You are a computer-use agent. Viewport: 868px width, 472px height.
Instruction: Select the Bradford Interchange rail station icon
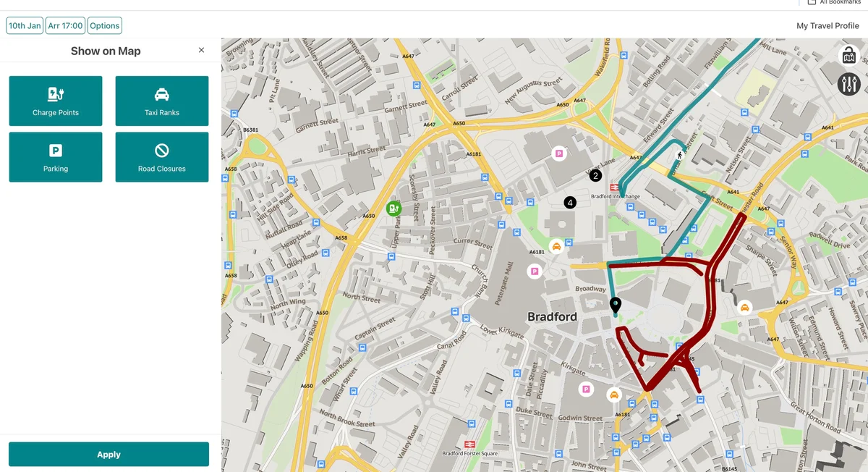pyautogui.click(x=615, y=187)
